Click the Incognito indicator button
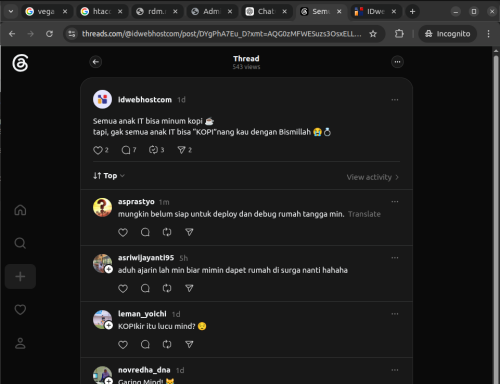The width and height of the screenshot is (500, 384). pyautogui.click(x=448, y=34)
